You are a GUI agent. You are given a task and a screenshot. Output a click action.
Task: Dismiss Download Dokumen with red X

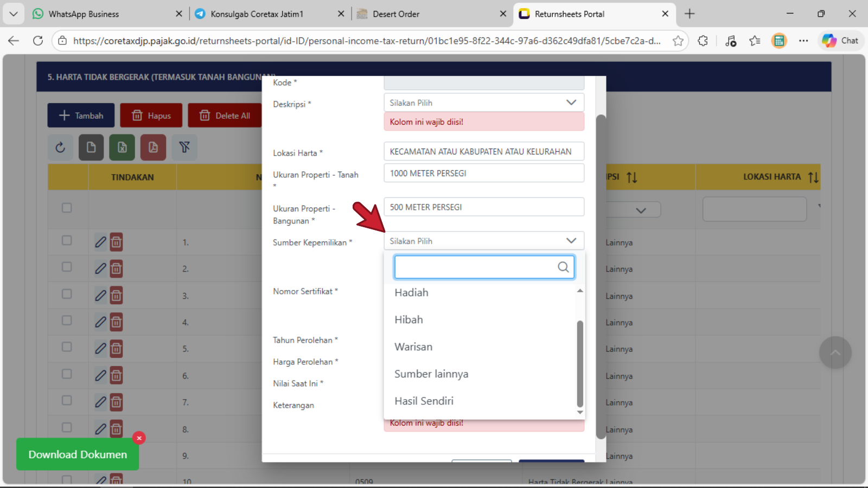point(139,438)
